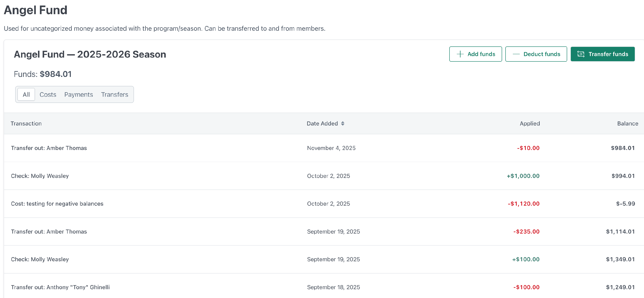
Task: Click the cash icon in Transfer funds
Action: (x=581, y=54)
